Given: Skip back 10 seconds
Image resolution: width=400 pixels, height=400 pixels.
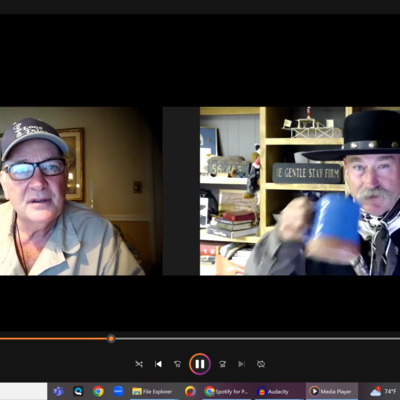Looking at the screenshot, I should [x=178, y=364].
